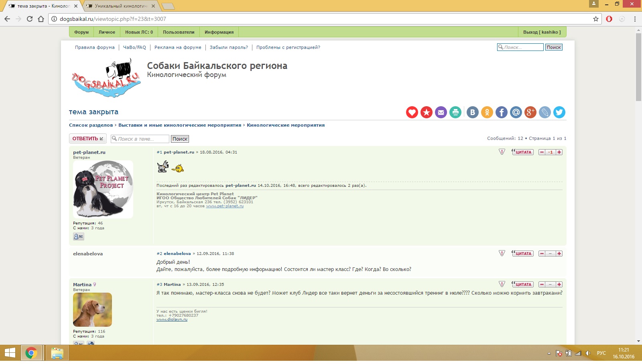Open the Пользователи menu item

point(179,32)
